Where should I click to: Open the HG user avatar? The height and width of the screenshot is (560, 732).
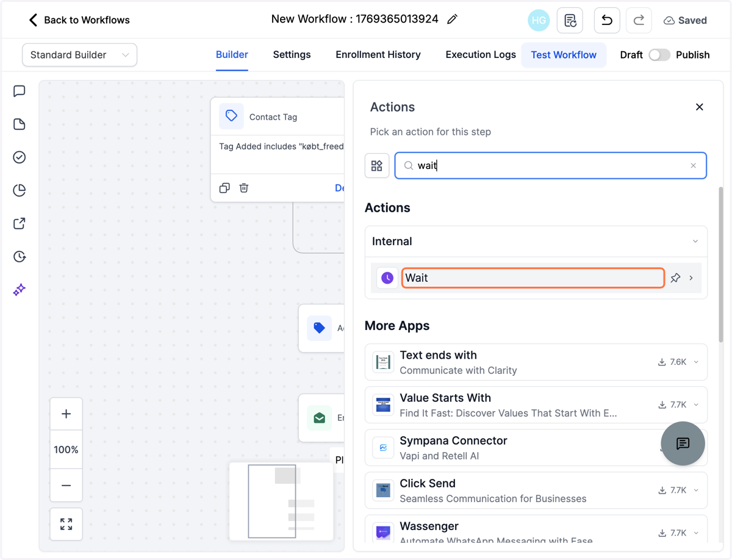point(539,20)
